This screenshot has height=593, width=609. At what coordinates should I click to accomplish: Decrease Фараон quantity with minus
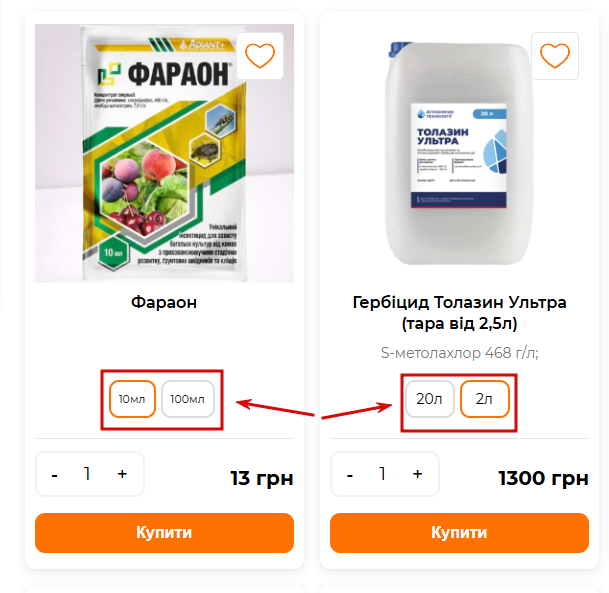[55, 475]
